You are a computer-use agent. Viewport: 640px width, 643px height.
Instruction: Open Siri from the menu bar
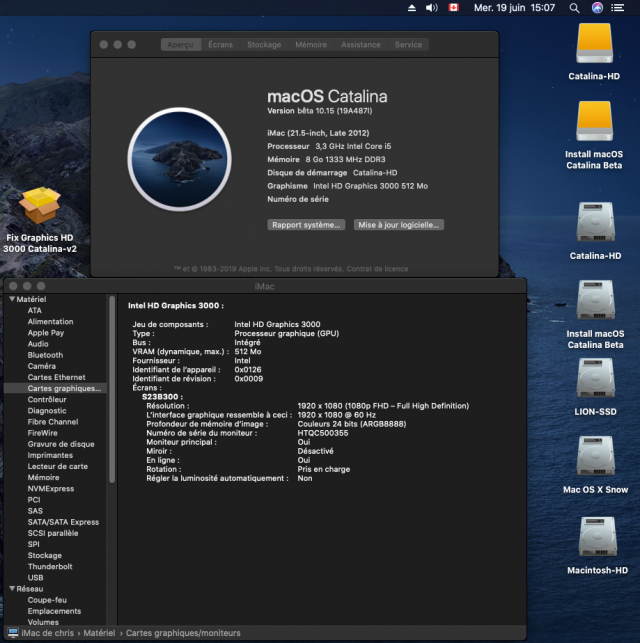pyautogui.click(x=597, y=8)
